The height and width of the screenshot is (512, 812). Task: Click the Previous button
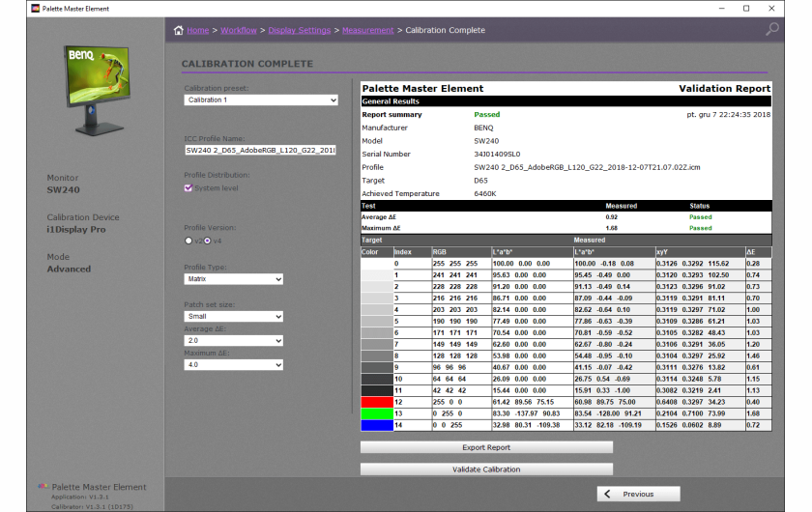639,494
